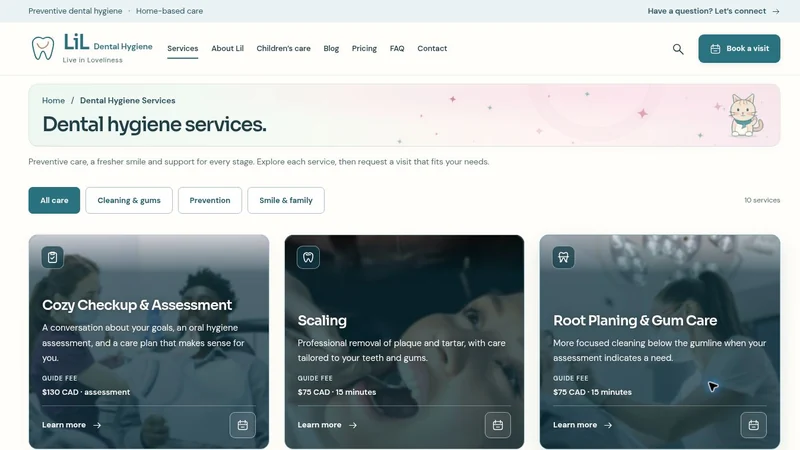Viewport: 800px width, 450px height.
Task: Click '$75 CAD · 15 minutes' on Scaling card
Action: (x=337, y=392)
